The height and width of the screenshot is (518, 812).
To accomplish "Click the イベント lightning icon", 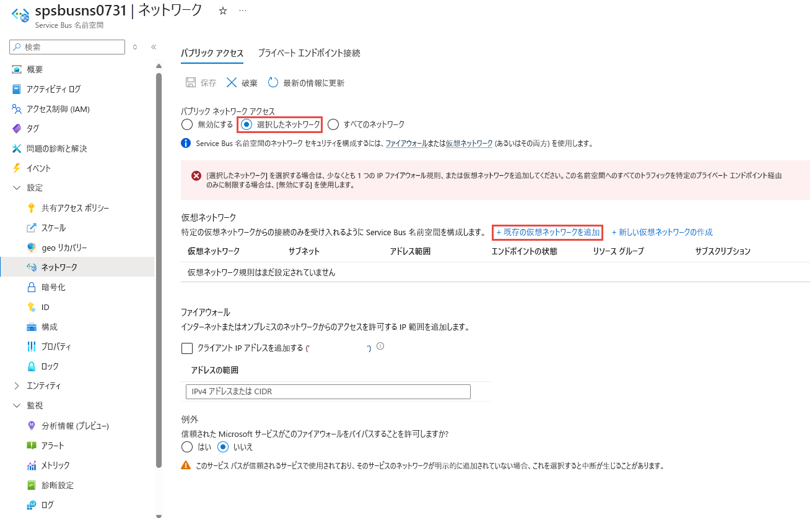I will point(17,168).
